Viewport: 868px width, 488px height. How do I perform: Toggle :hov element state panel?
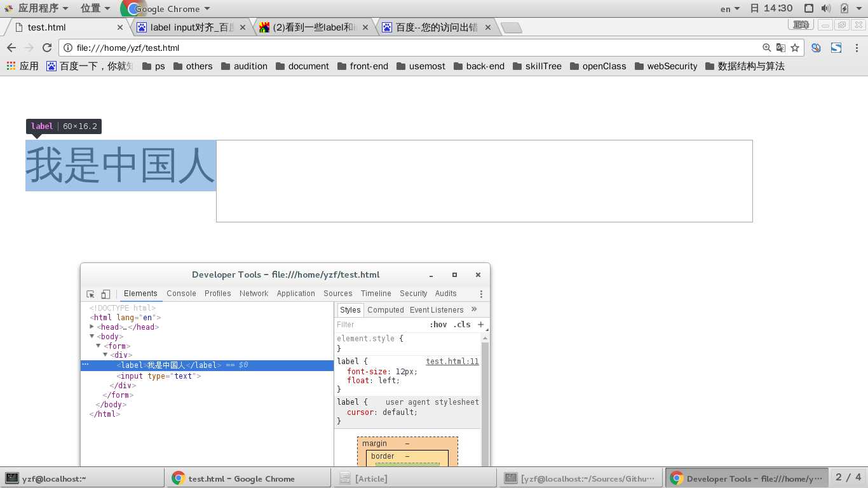tap(438, 324)
